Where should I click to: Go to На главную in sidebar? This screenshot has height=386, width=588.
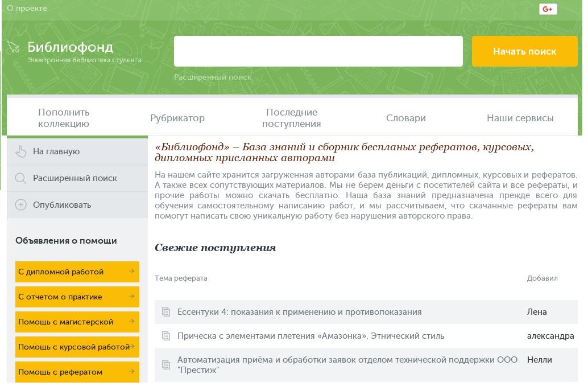coord(77,151)
